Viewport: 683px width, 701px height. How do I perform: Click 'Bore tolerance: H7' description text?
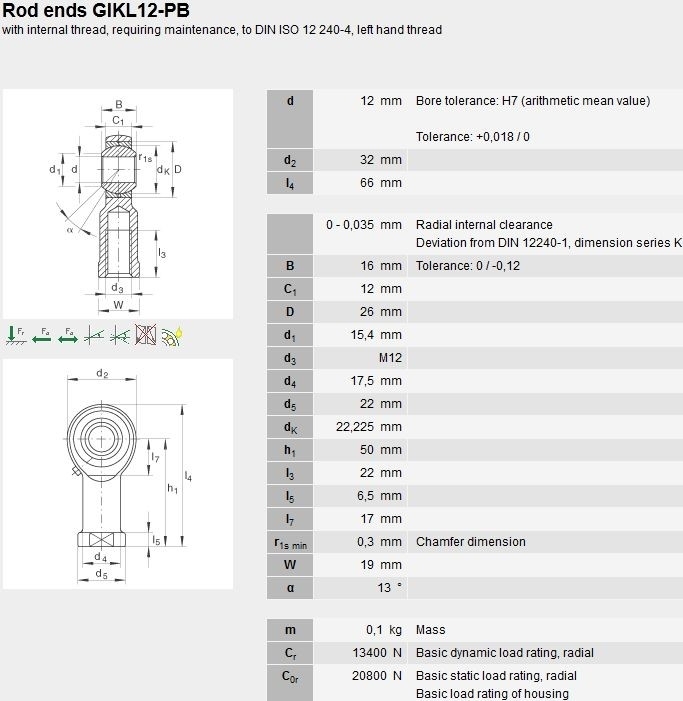(533, 101)
